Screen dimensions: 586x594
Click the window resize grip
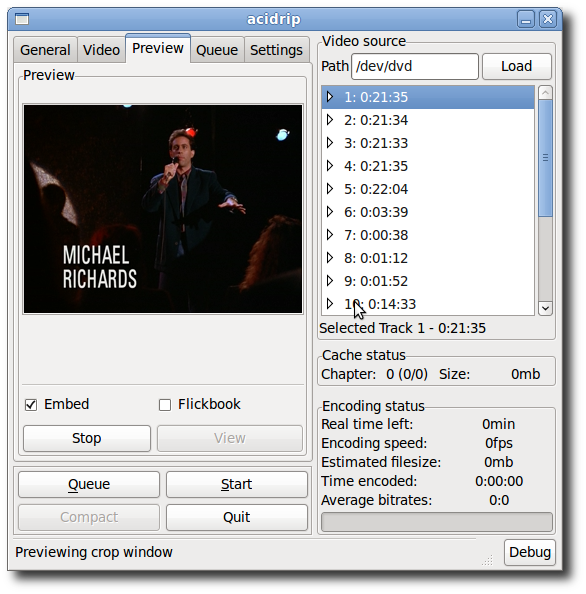click(487, 560)
